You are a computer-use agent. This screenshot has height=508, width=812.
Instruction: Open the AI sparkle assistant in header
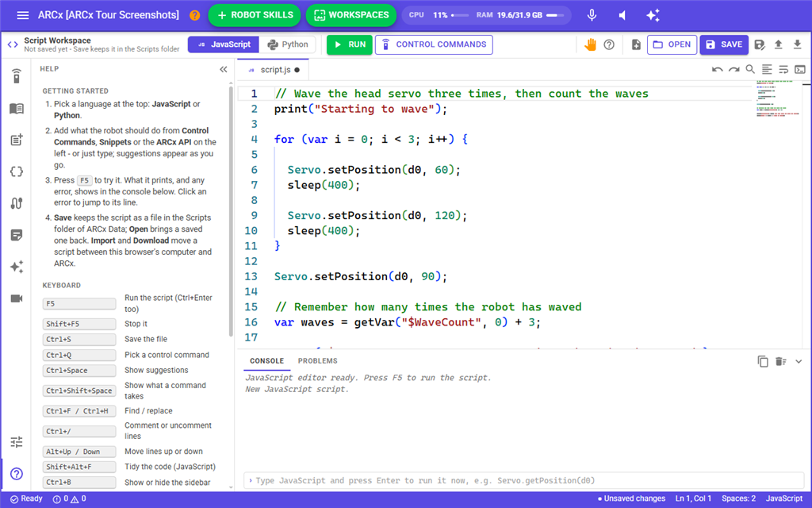pos(653,15)
